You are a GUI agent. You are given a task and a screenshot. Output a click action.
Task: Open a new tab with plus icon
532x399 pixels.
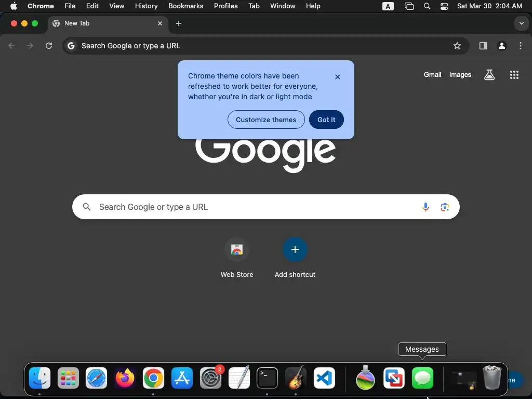point(179,23)
